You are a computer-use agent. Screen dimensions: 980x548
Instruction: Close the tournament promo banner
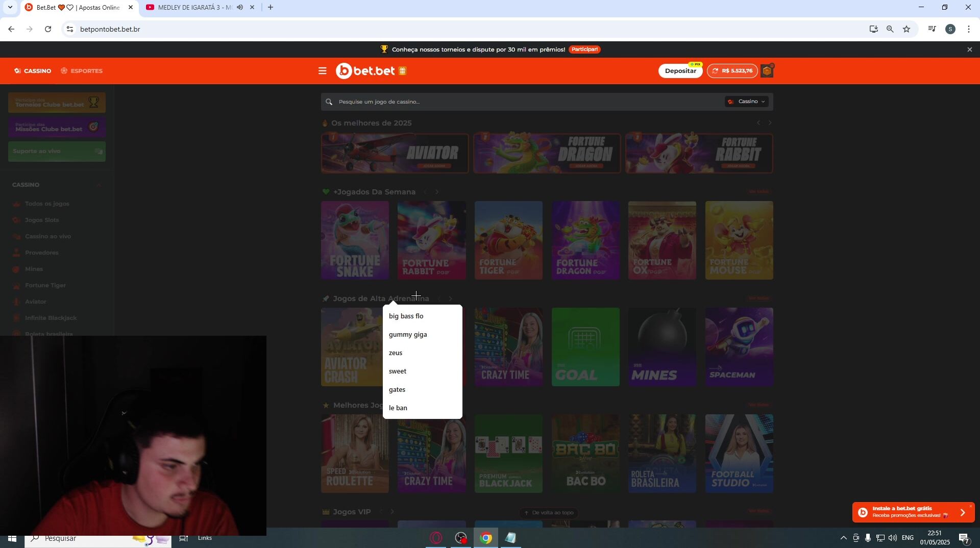(x=969, y=49)
